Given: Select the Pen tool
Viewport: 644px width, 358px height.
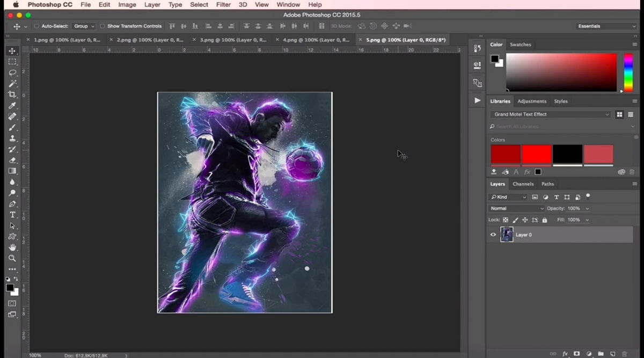Looking at the screenshot, I should (x=12, y=204).
